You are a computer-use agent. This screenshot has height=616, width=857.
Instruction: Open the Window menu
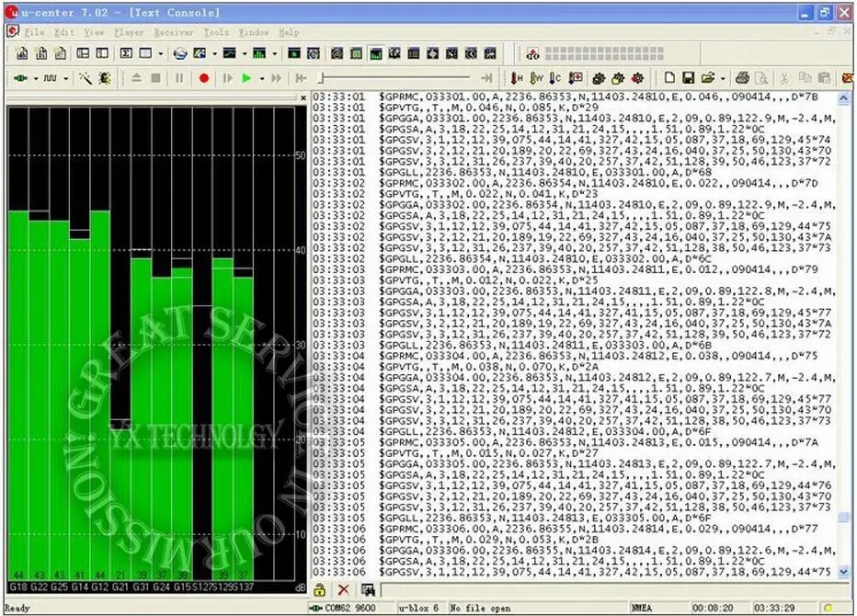click(x=254, y=32)
